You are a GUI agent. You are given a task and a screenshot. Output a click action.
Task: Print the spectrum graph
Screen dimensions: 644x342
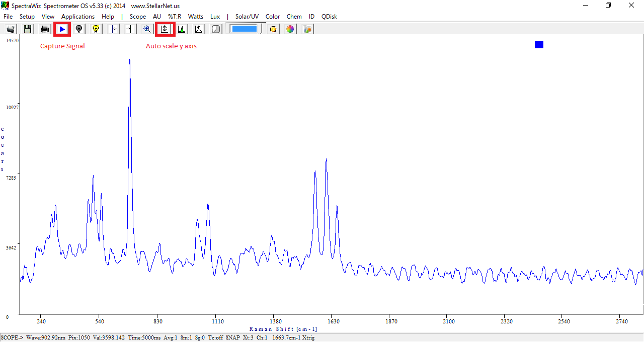[x=45, y=29]
